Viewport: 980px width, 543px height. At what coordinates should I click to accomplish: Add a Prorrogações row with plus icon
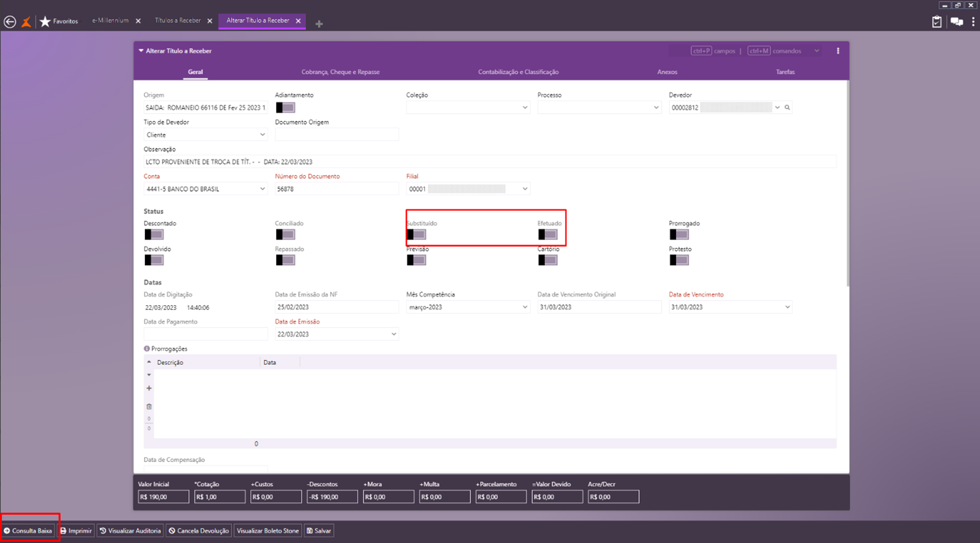point(149,388)
